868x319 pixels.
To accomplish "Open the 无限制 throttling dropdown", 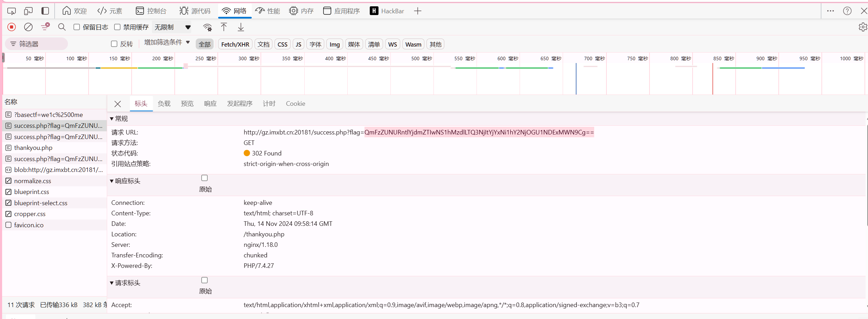I will [x=173, y=27].
